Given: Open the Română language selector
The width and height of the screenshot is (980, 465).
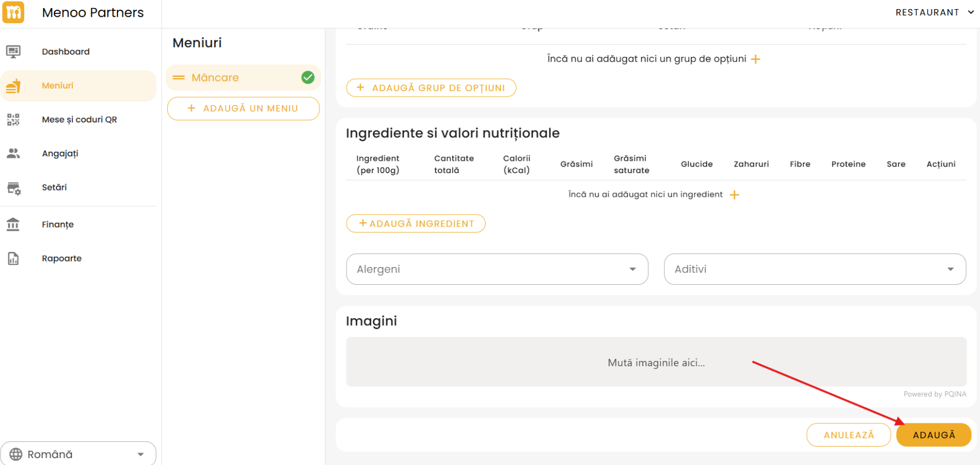Looking at the screenshot, I should (78, 454).
